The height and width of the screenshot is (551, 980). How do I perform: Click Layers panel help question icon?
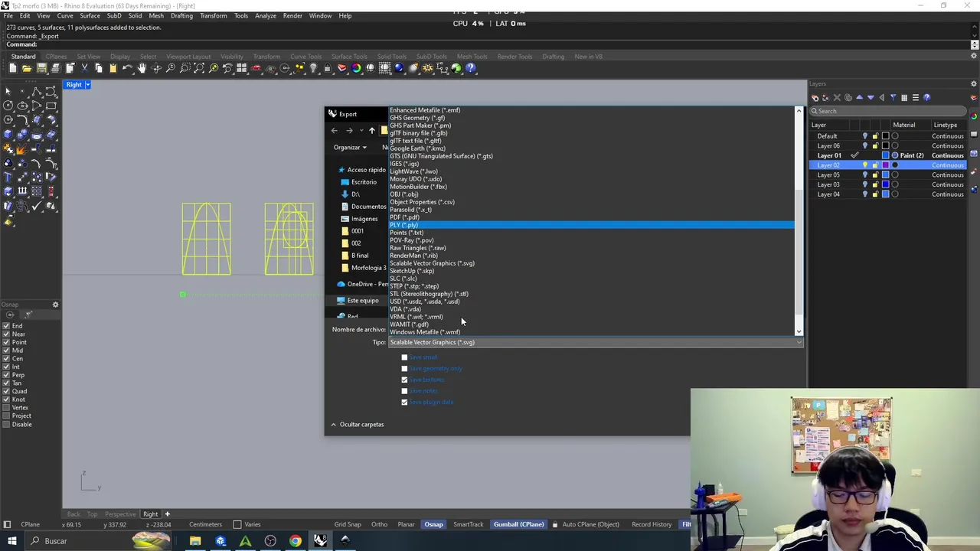926,97
